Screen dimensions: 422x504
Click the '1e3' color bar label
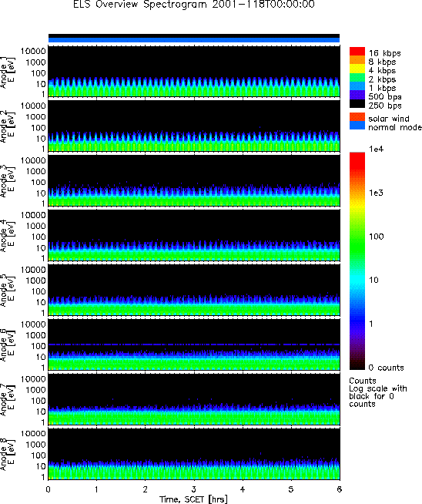pyautogui.click(x=376, y=193)
